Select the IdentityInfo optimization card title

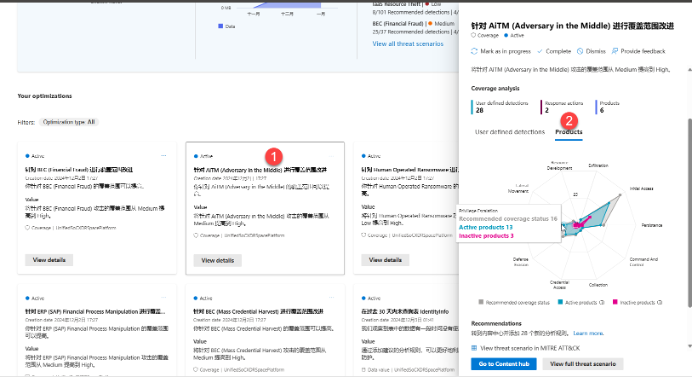pyautogui.click(x=405, y=312)
